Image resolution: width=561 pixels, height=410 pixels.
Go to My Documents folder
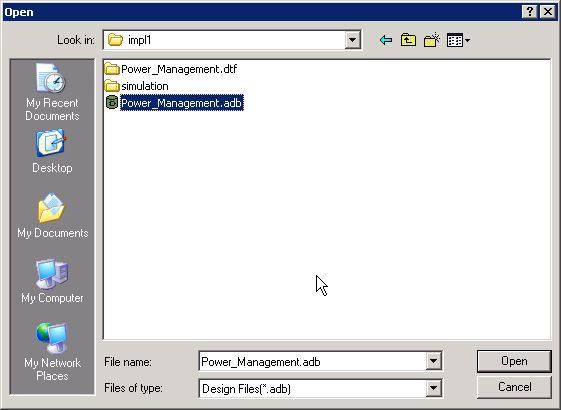(52, 216)
